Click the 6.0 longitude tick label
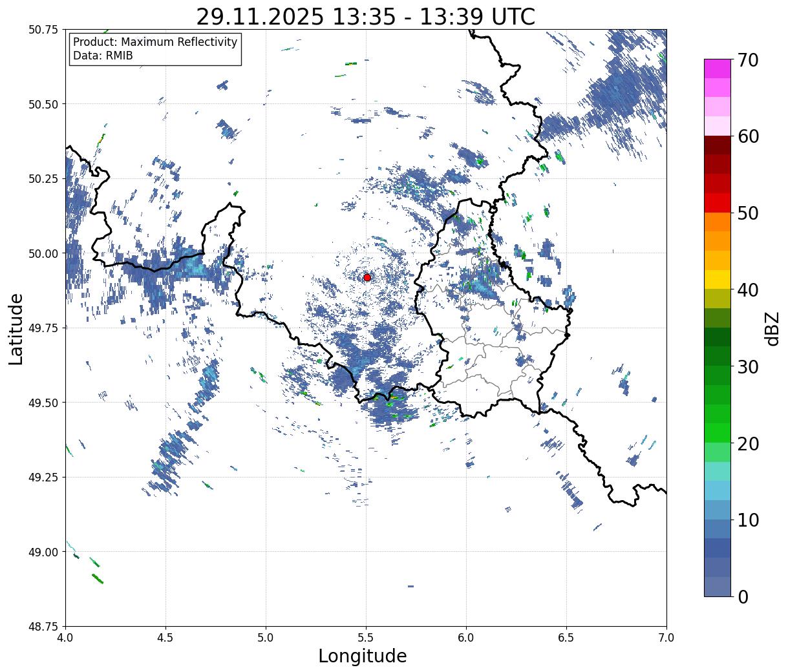The width and height of the screenshot is (788, 672). 466,638
